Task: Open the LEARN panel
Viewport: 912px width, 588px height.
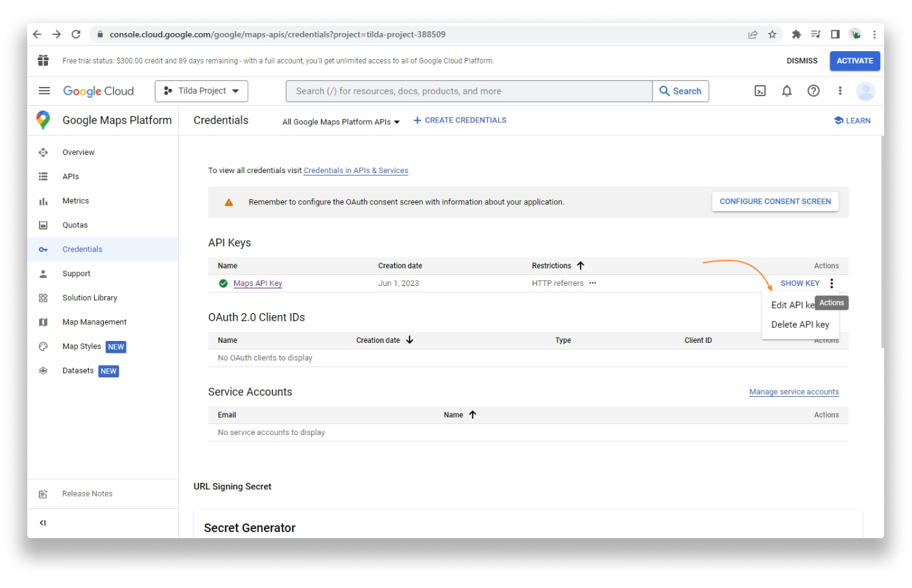Action: (852, 121)
